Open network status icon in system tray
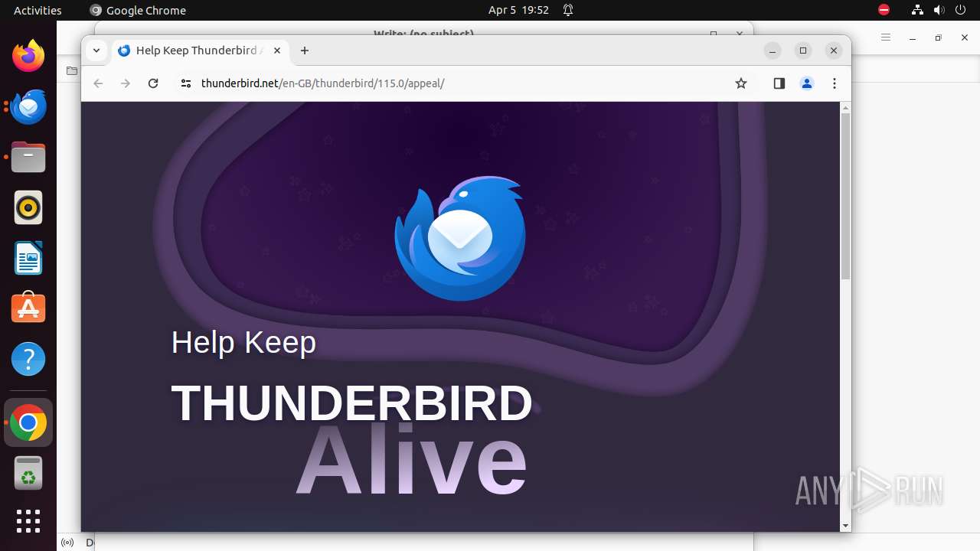Screen dimensions: 980x551 click(917, 10)
